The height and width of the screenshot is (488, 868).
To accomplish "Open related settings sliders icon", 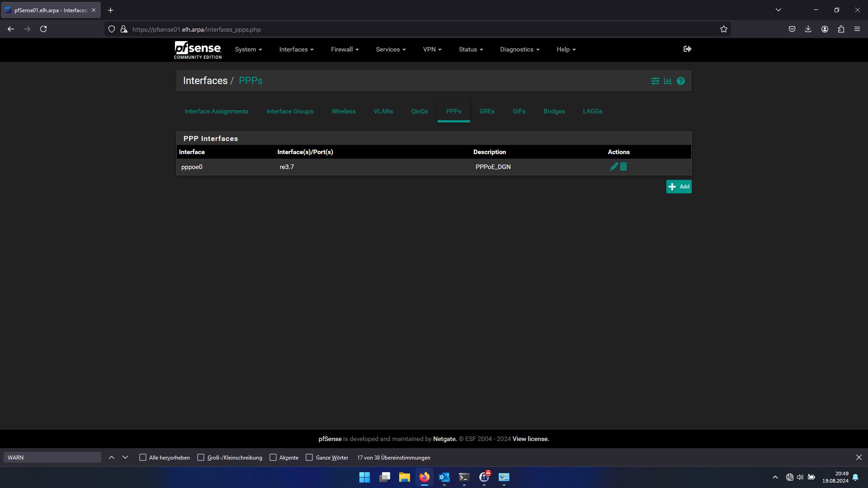I will [655, 81].
